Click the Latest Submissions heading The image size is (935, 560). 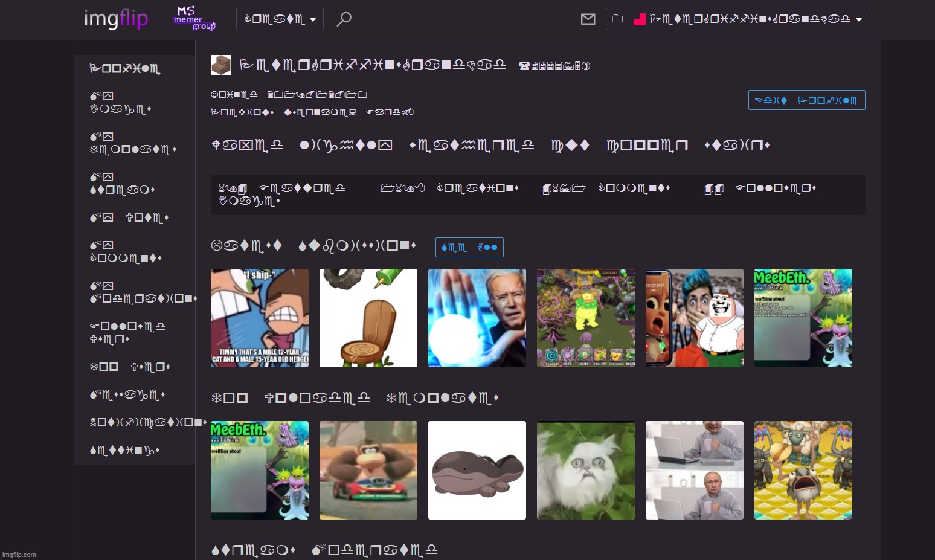[x=313, y=246]
